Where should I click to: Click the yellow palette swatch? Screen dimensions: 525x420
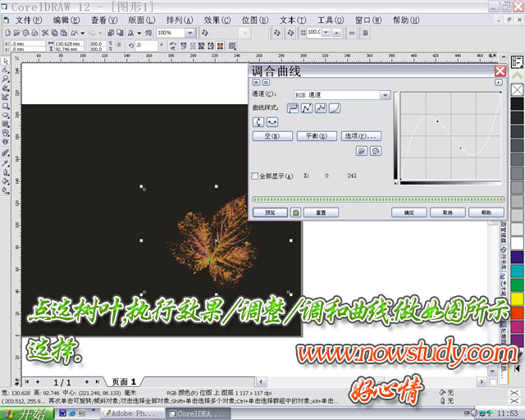tap(518, 299)
